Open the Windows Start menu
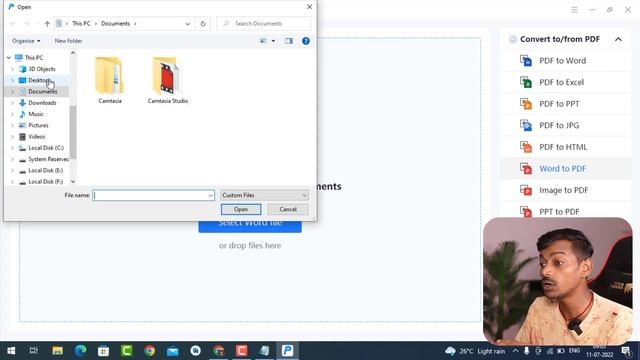640x360 pixels. (x=11, y=351)
